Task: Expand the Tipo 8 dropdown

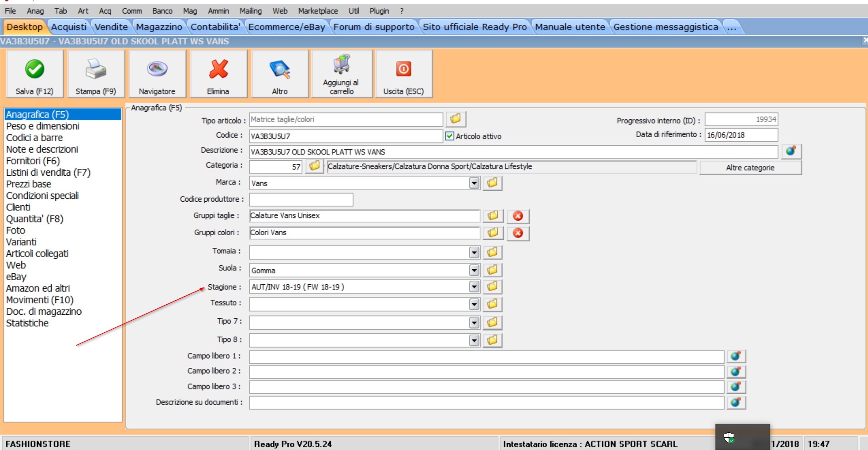Action: pyautogui.click(x=474, y=340)
